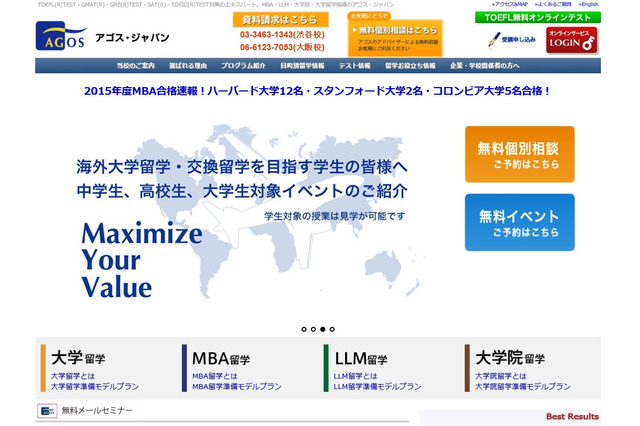The height and width of the screenshot is (426, 640).
Task: Open the 留学お役立ち情報 menu
Action: tap(410, 66)
